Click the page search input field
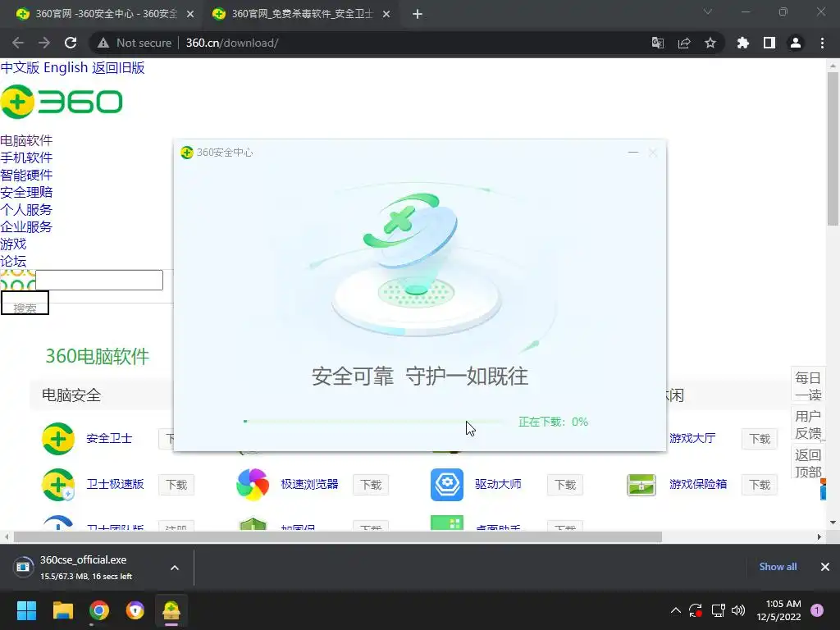840x630 pixels. click(x=99, y=281)
